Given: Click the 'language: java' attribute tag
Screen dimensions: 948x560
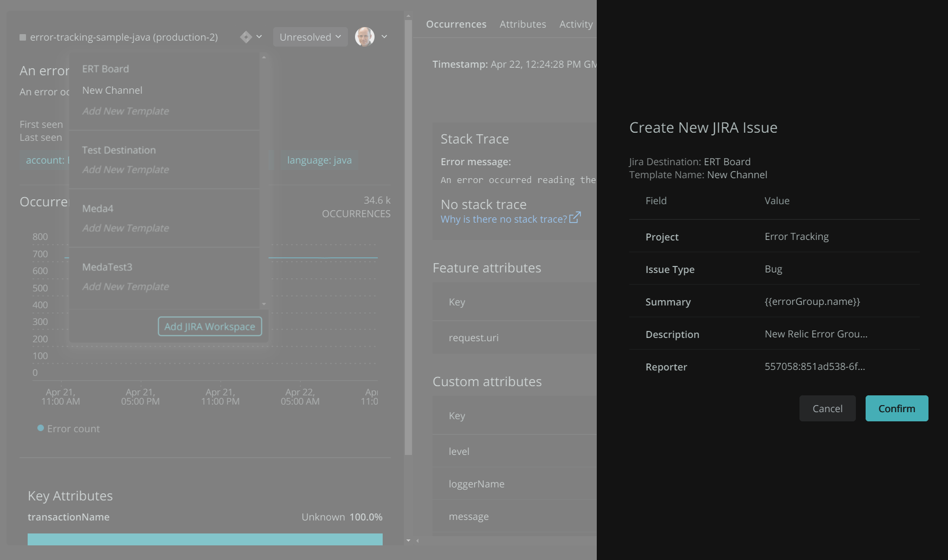Looking at the screenshot, I should click(x=319, y=160).
